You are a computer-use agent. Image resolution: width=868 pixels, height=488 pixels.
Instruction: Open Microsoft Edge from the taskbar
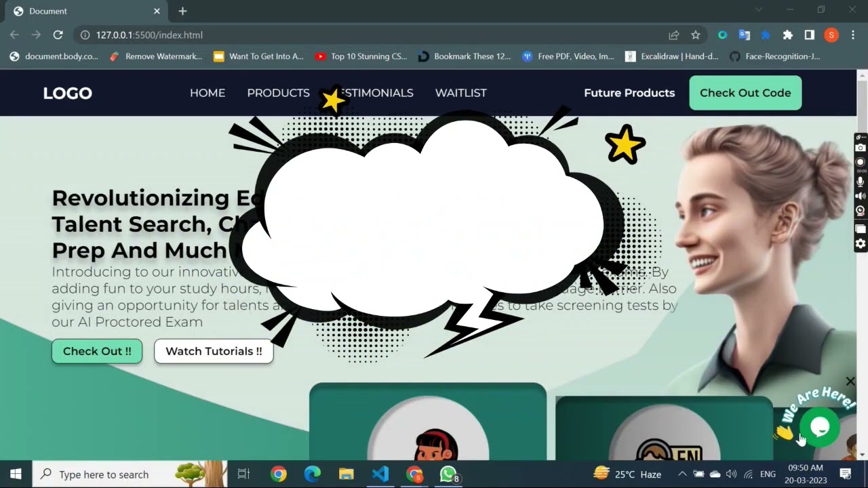coord(313,474)
